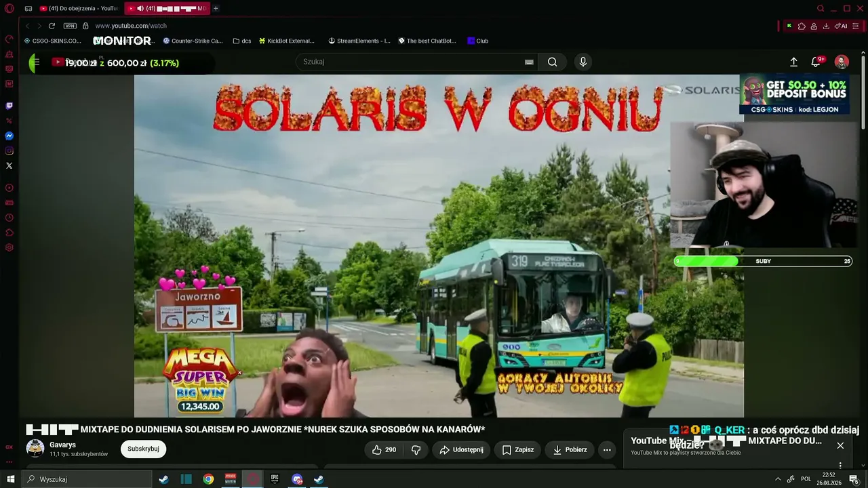Open more video actions ellipsis menu
Viewport: 868px width, 488px height.
[x=607, y=449]
